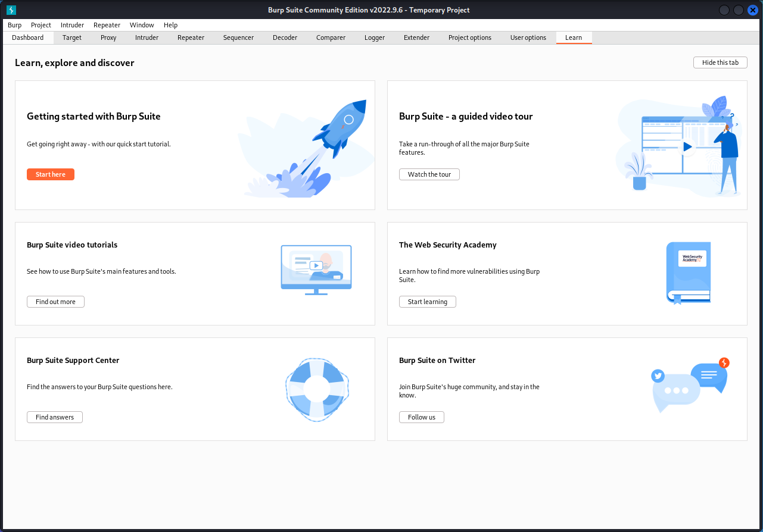The width and height of the screenshot is (763, 532).
Task: Click the Twitter bird icon in chat bubbles
Action: coord(658,375)
